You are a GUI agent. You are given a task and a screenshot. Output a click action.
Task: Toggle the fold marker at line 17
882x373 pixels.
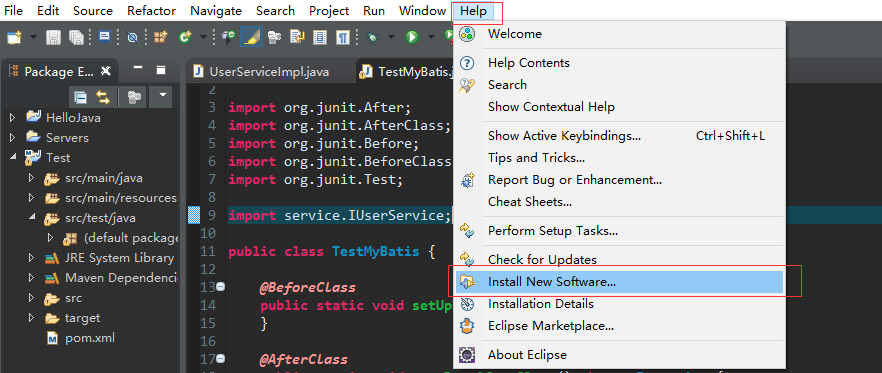(x=220, y=359)
